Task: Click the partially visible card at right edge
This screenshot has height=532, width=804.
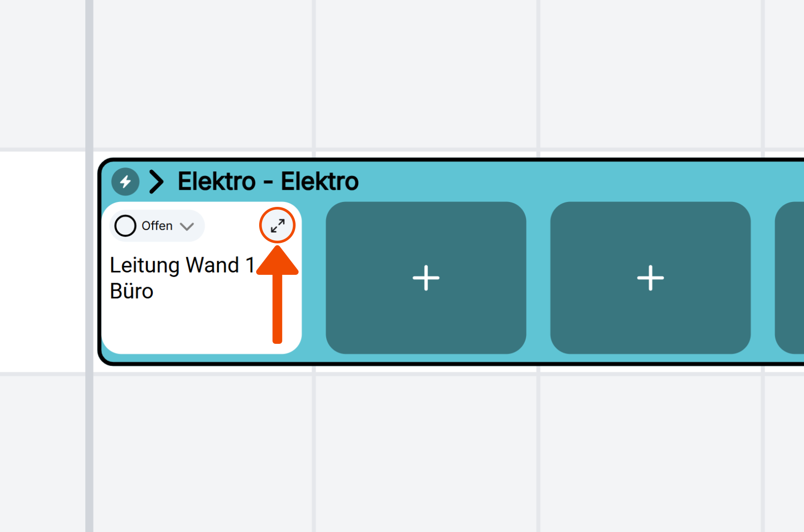Action: click(790, 278)
